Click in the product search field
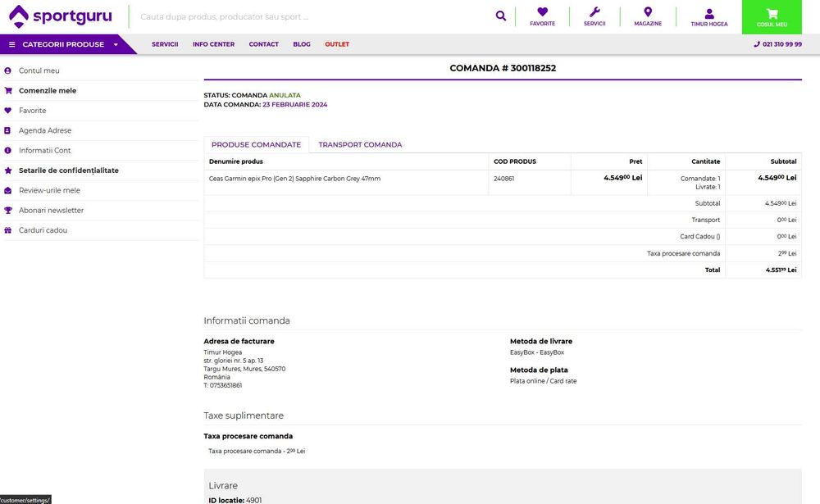The width and height of the screenshot is (820, 504). tap(312, 16)
